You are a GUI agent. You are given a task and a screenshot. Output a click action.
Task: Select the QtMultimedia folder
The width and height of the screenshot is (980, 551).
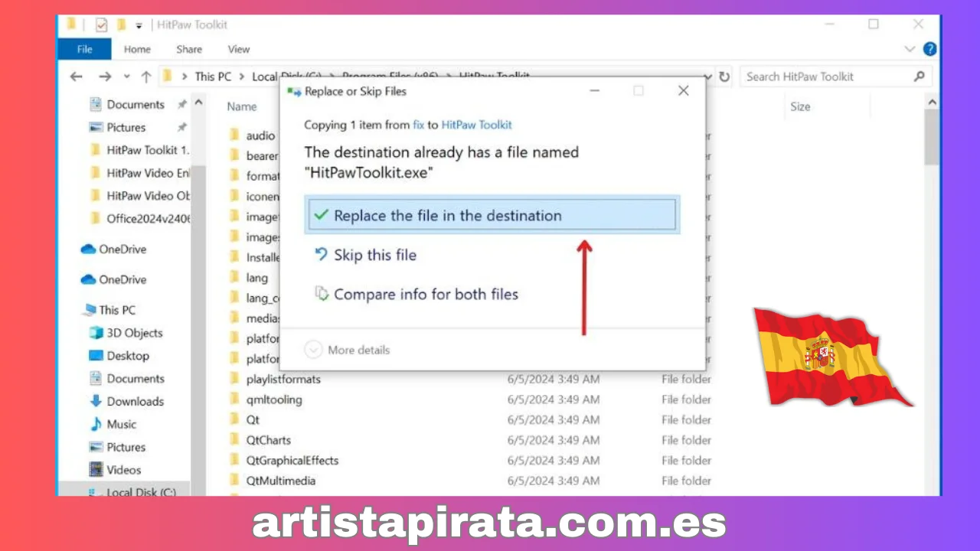coord(281,481)
